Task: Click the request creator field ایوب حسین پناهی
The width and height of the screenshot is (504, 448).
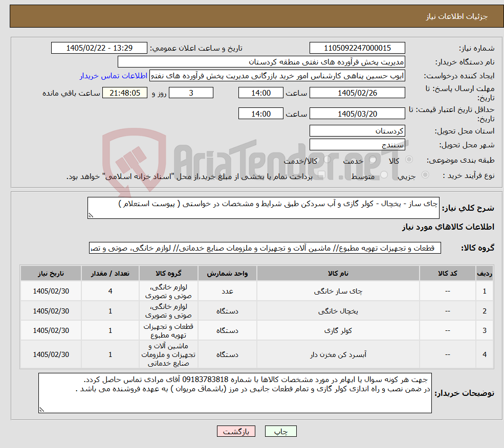Action: (x=277, y=76)
